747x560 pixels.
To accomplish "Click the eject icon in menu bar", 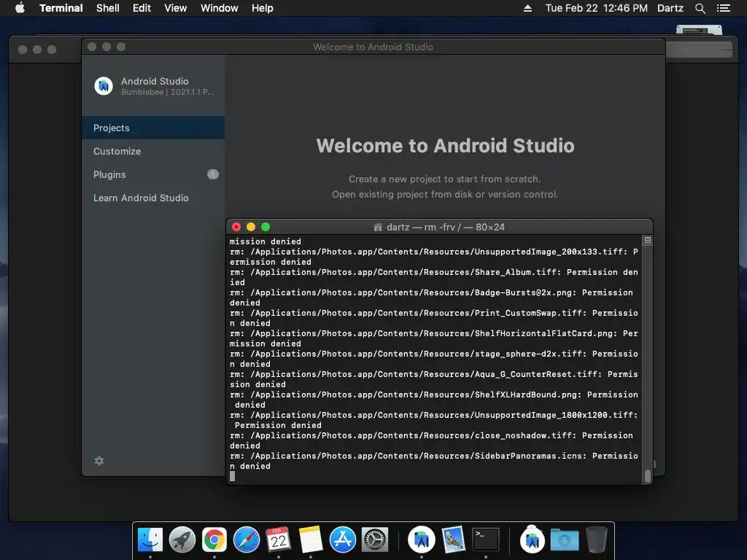I will [527, 8].
